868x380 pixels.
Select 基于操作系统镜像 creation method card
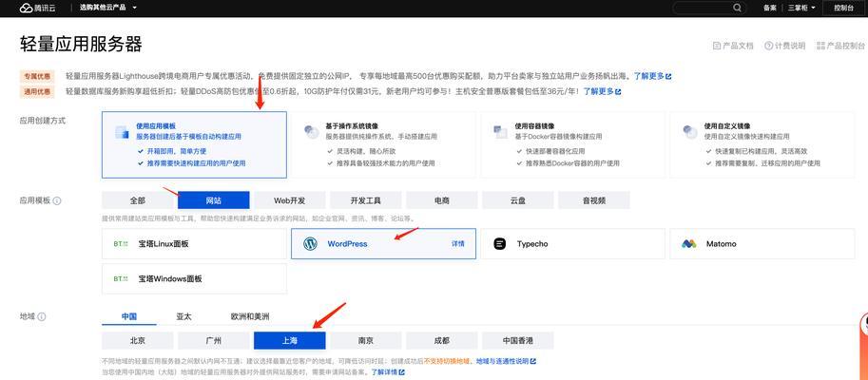click(383, 145)
